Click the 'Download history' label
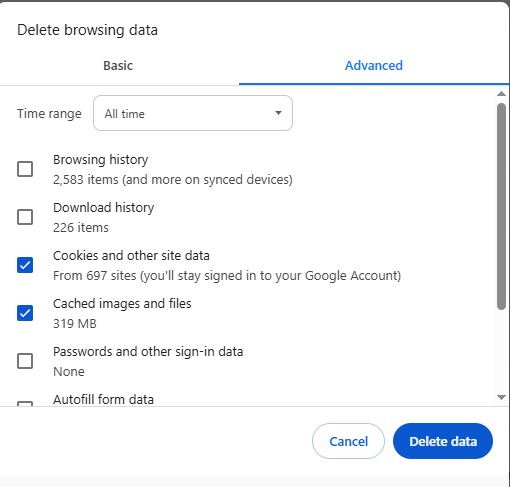The image size is (510, 487). (x=104, y=208)
